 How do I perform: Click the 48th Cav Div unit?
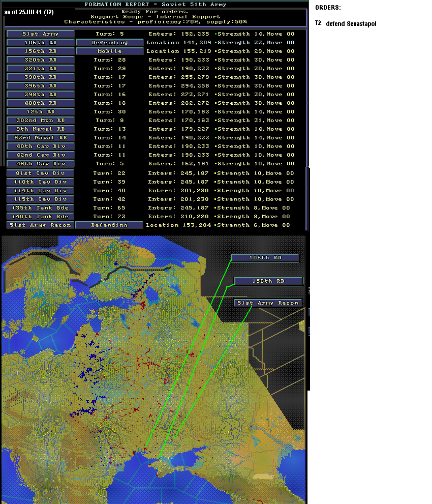point(41,164)
